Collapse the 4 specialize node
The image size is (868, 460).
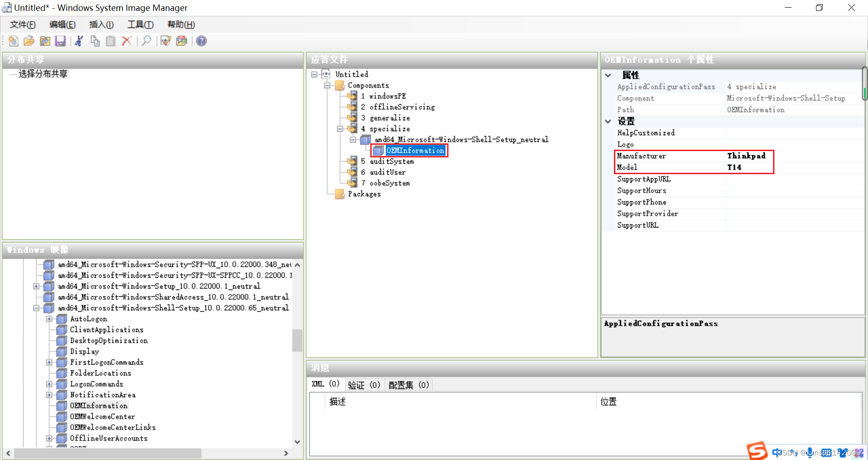[x=340, y=129]
